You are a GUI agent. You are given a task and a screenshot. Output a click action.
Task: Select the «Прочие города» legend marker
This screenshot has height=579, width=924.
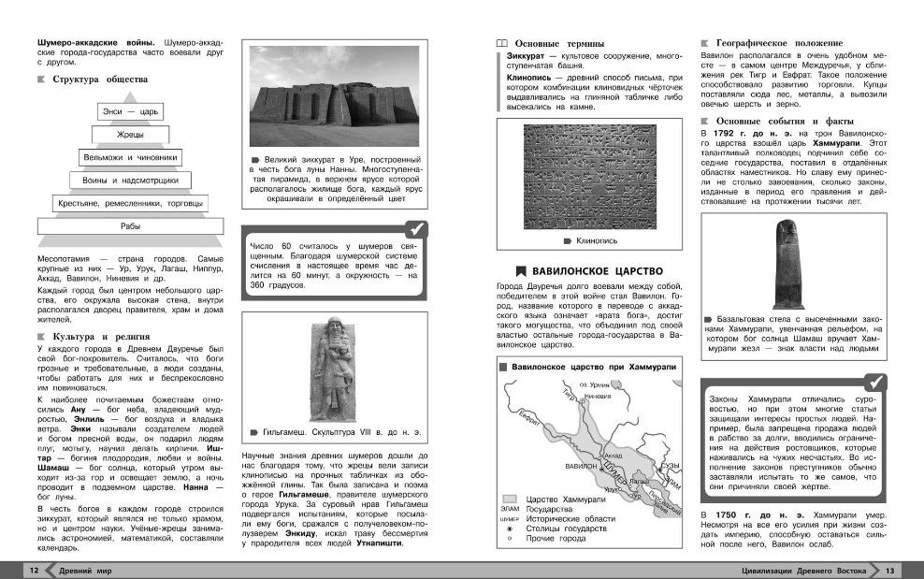510,539
